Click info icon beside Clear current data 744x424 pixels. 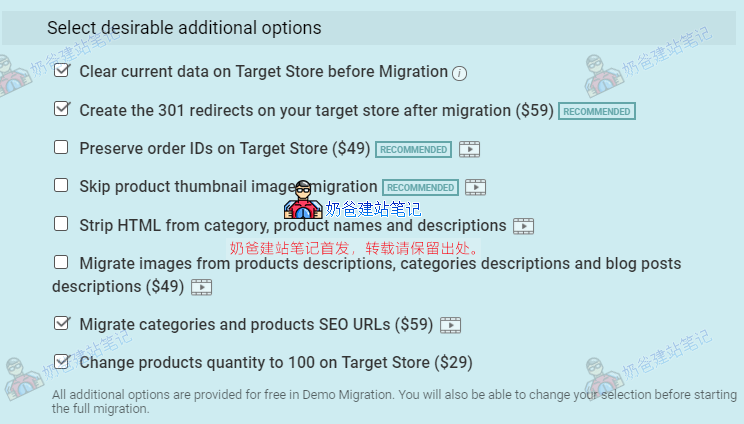[x=460, y=73]
